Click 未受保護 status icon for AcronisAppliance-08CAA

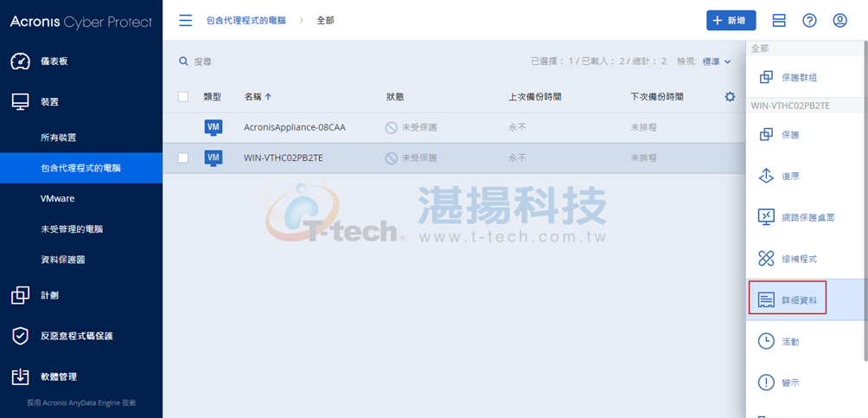392,127
